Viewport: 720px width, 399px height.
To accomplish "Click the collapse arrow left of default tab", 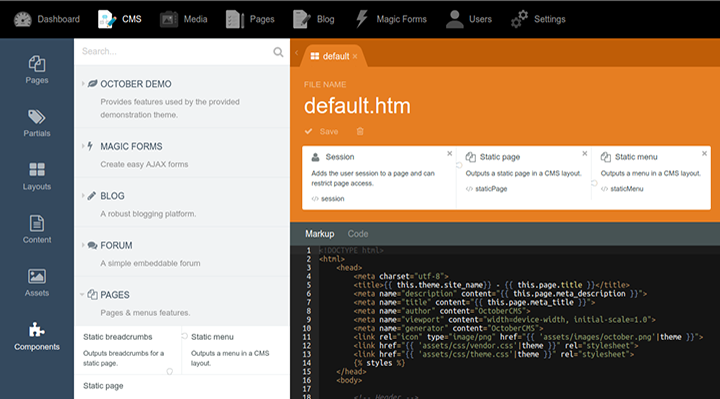I will click(297, 53).
